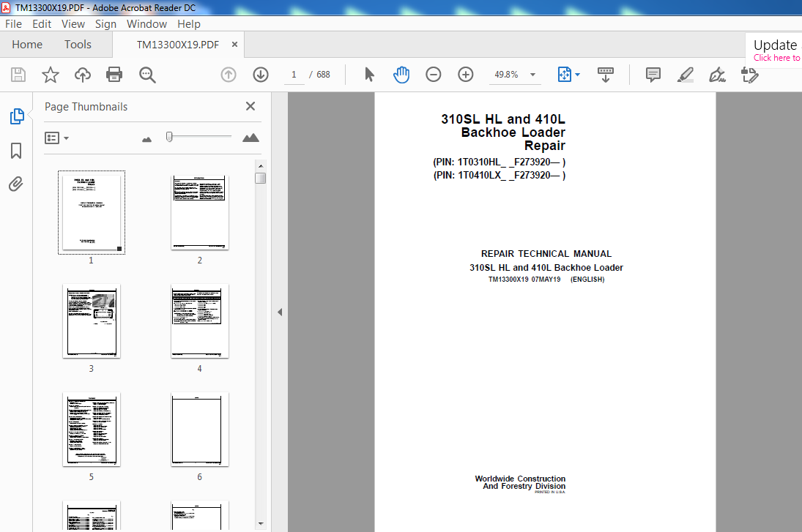Click the 'PIN: 1T0310HL' line
The height and width of the screenshot is (532, 802).
[500, 162]
